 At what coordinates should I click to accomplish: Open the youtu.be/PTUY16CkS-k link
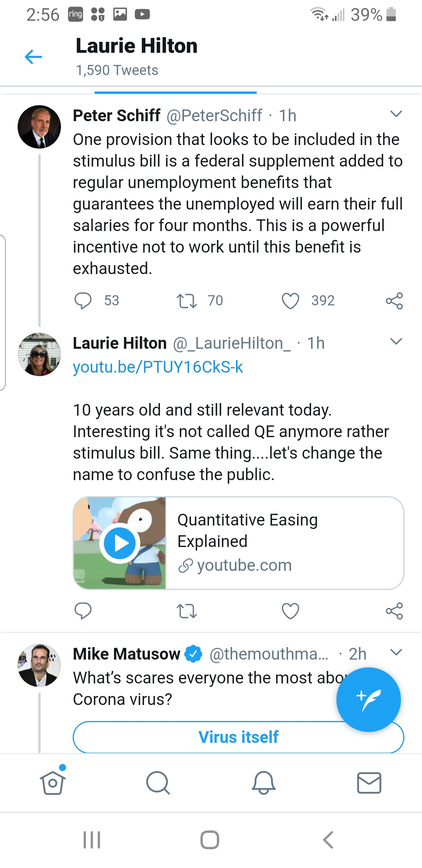[158, 367]
